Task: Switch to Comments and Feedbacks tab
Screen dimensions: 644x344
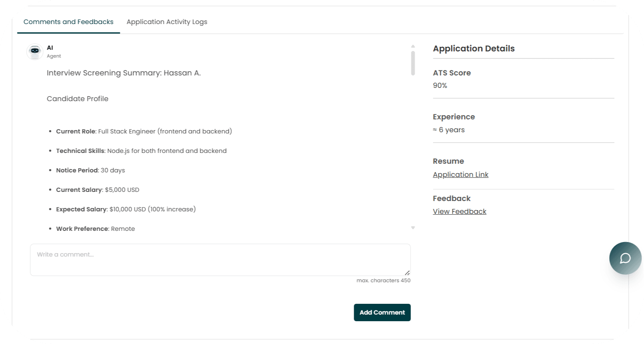Action: click(x=68, y=22)
